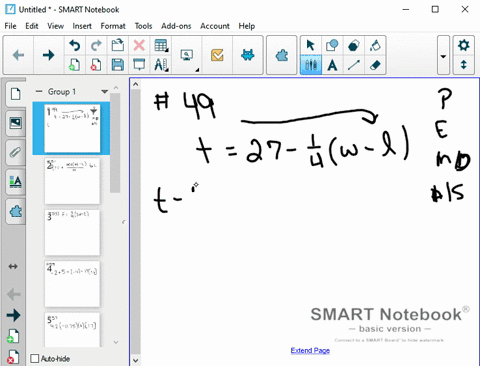Screen dimensions: 480x366
Task: Click canvas scroll up arrow
Action: click(135, 84)
